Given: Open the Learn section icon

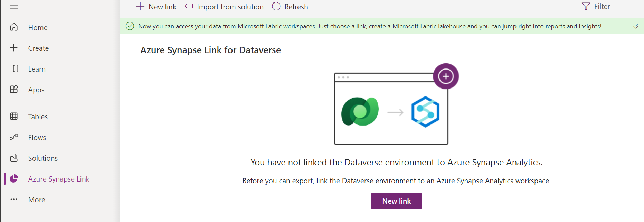Looking at the screenshot, I should (14, 68).
